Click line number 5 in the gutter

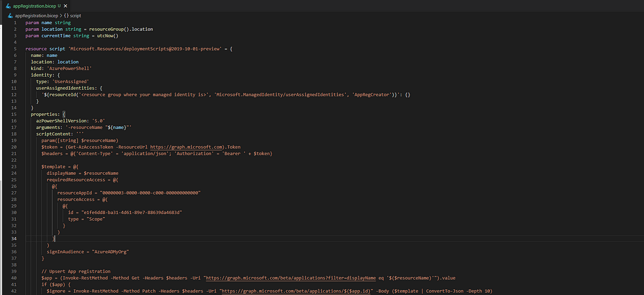coord(15,49)
